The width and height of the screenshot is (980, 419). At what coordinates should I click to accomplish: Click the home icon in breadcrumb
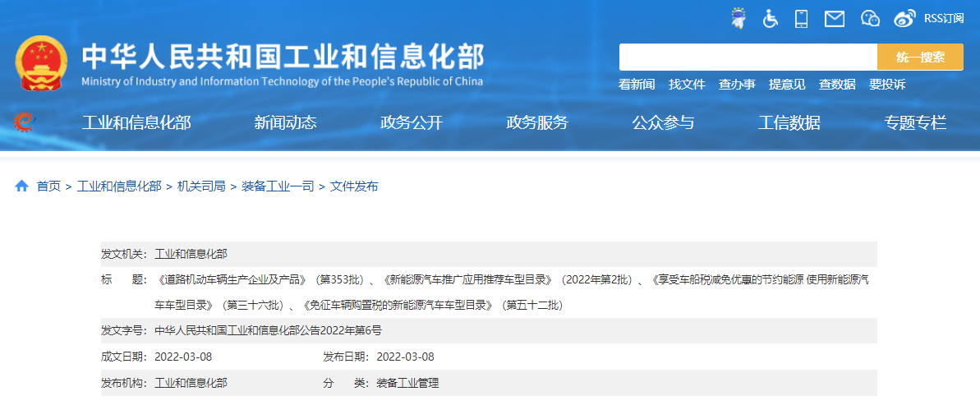click(x=22, y=186)
